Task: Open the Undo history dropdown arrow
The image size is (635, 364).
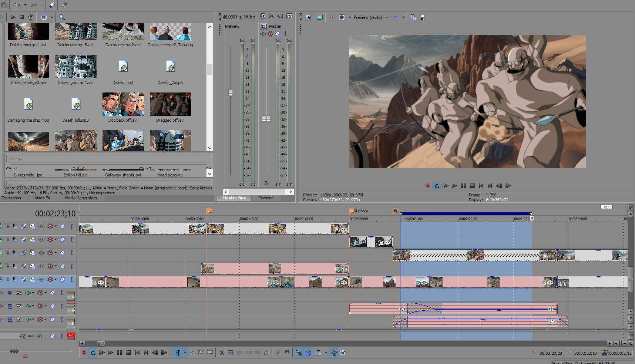Action: click(x=25, y=5)
